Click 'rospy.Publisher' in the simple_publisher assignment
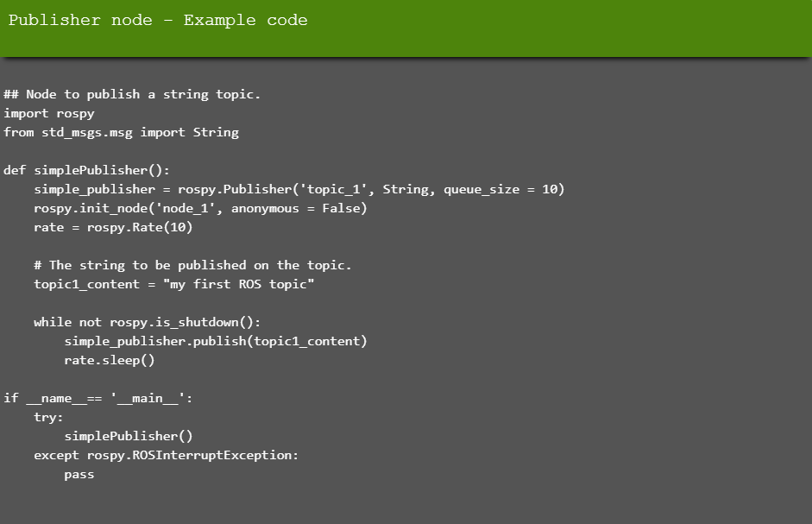 click(235, 190)
